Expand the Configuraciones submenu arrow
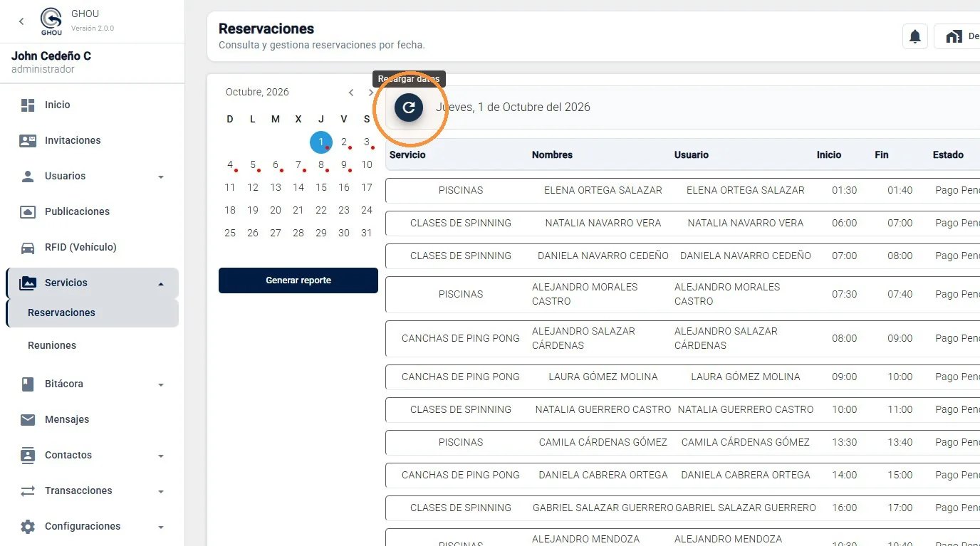 pos(161,527)
